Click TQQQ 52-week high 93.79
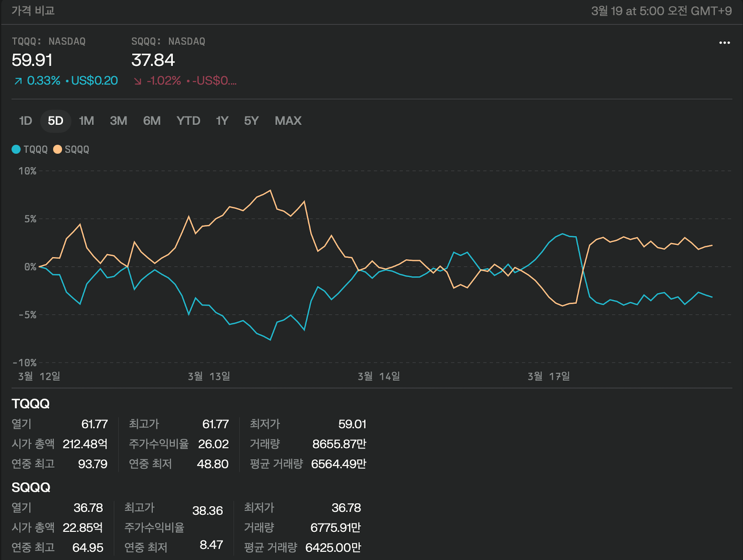The height and width of the screenshot is (560, 743). click(93, 464)
